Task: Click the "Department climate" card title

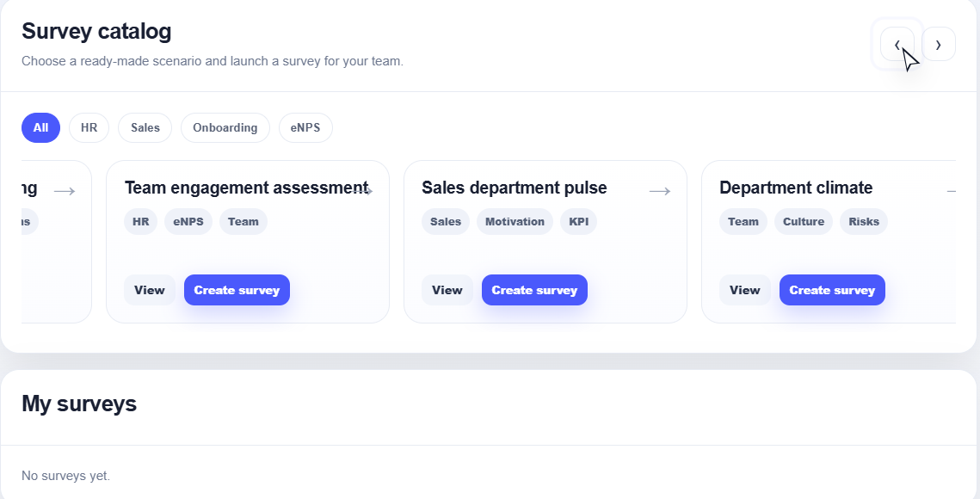Action: coord(796,188)
